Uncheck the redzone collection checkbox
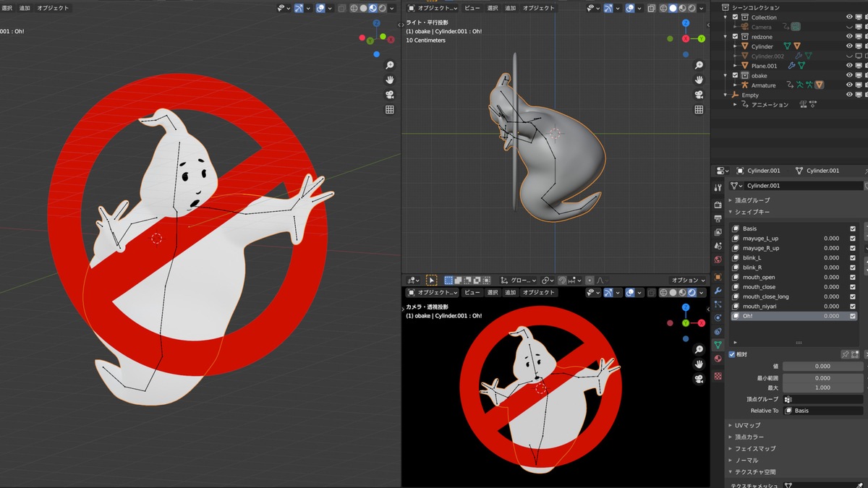Screen dimensions: 868x488 pos(736,36)
